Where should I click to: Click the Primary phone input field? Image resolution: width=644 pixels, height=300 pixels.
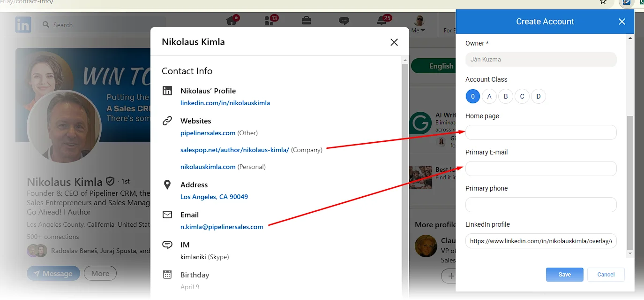tap(541, 205)
